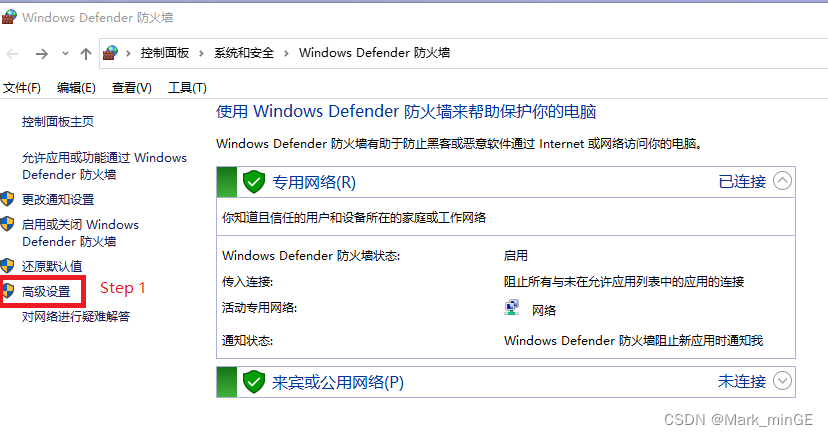
Task: Open the 查看(V) menu
Action: [x=131, y=88]
